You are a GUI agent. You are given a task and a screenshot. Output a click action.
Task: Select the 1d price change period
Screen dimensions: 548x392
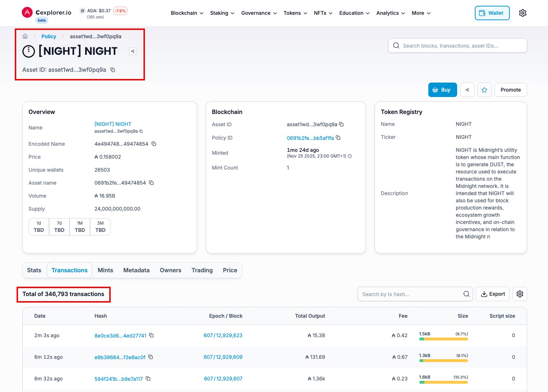[x=39, y=227]
